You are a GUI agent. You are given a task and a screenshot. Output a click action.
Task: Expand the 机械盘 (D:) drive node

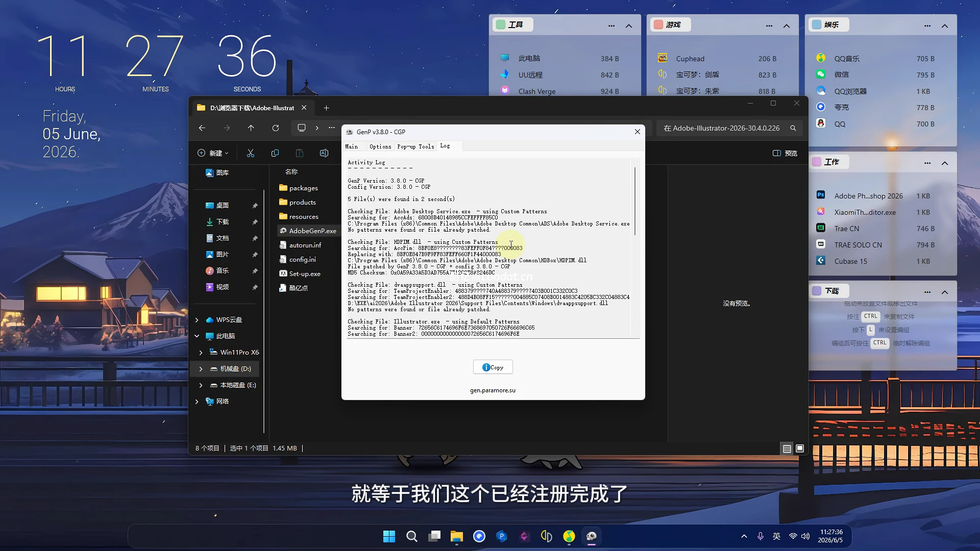(201, 369)
